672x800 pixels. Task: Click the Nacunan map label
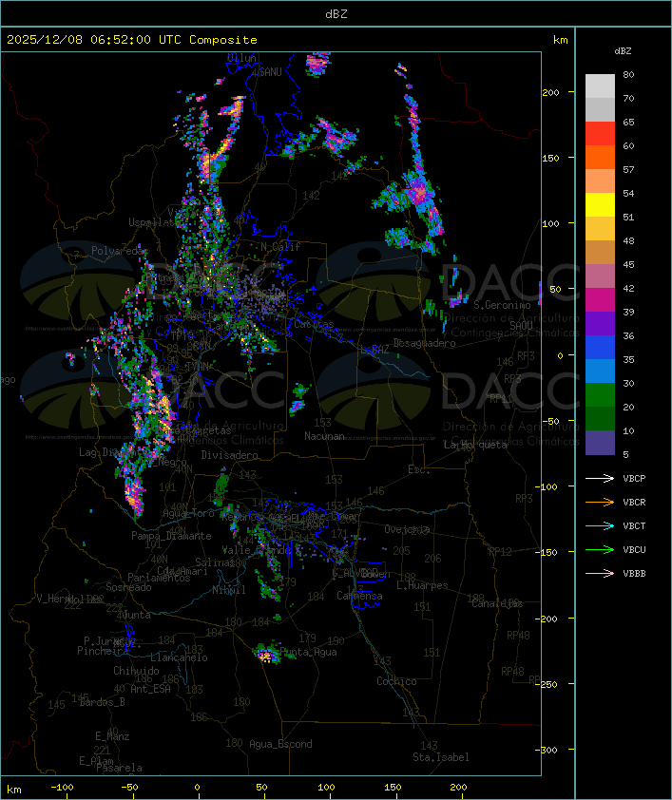point(324,436)
